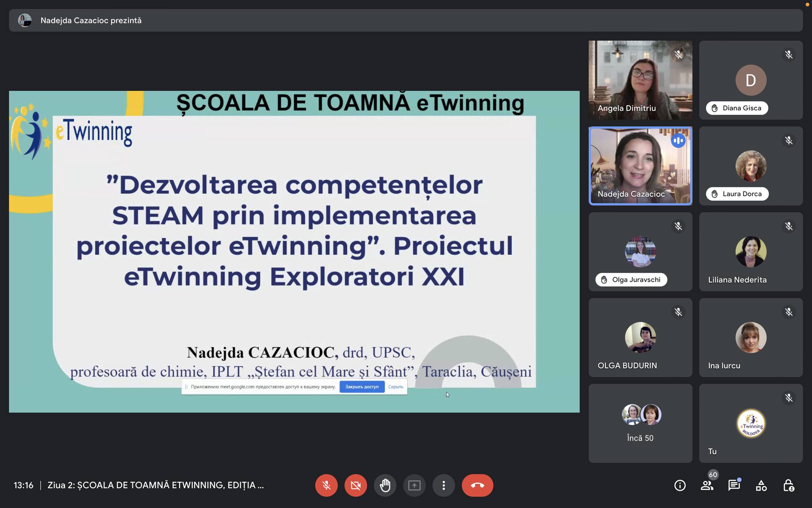Click the participant count 60 badge
The height and width of the screenshot is (508, 812).
[713, 475]
